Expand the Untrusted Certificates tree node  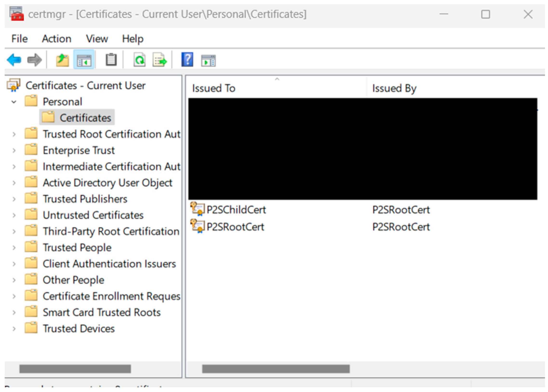coord(14,215)
